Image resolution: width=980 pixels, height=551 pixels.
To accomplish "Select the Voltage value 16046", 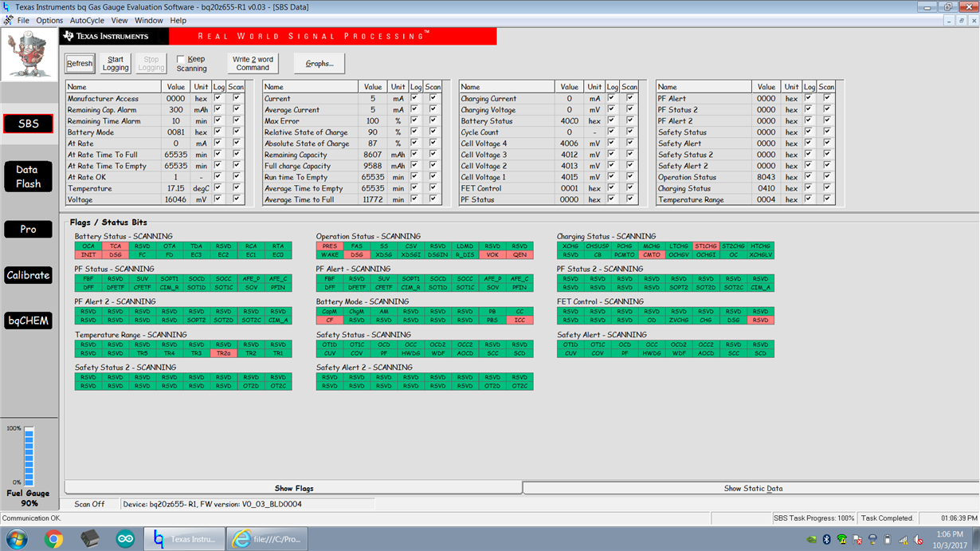I will coord(175,199).
